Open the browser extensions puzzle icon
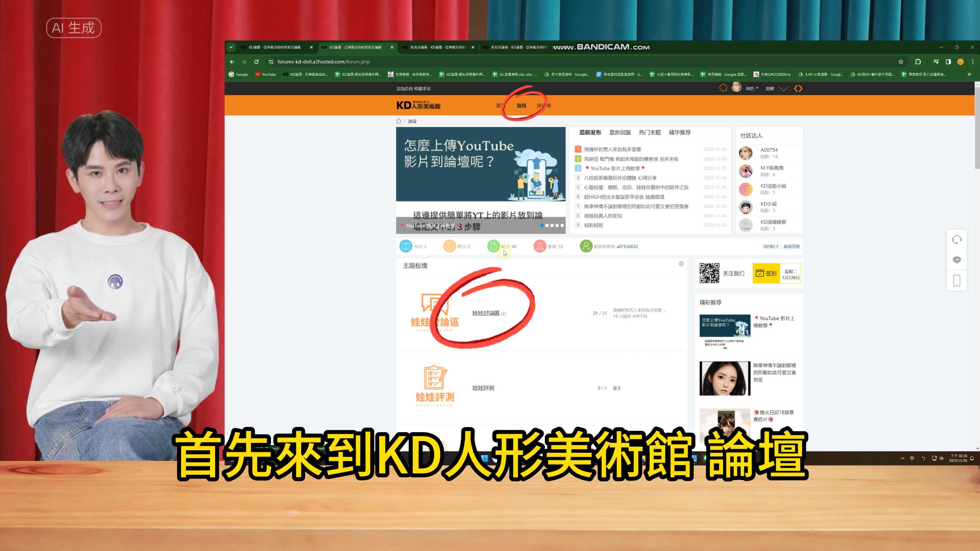 [x=918, y=61]
